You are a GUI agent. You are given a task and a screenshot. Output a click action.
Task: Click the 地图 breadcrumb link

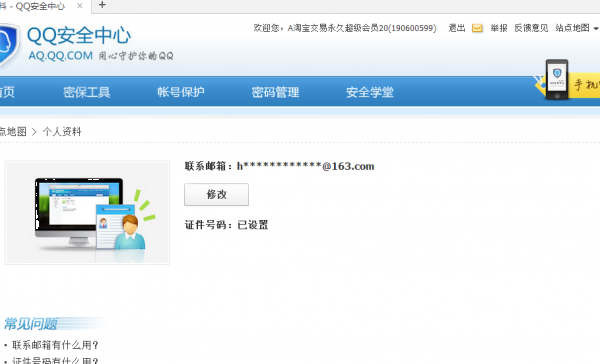[x=13, y=132]
